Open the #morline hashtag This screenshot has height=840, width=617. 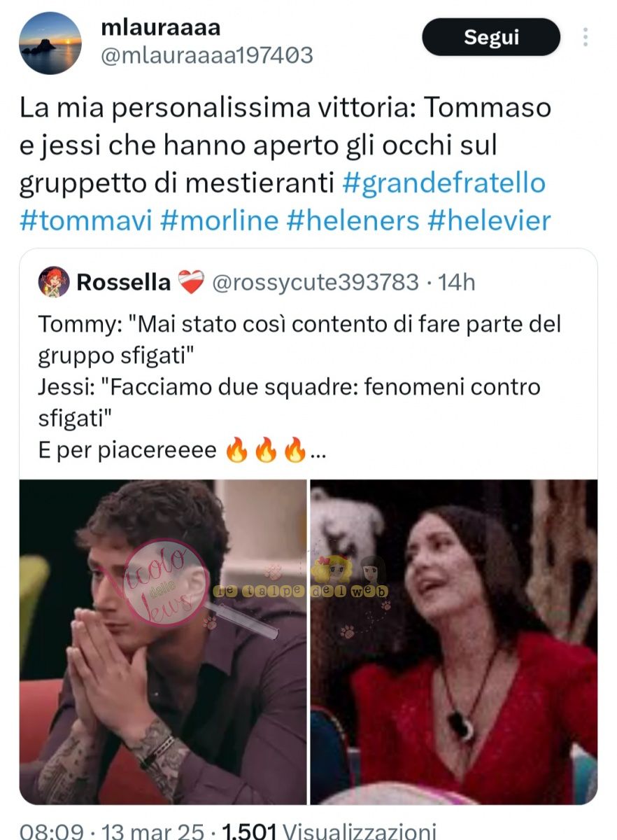[220, 220]
